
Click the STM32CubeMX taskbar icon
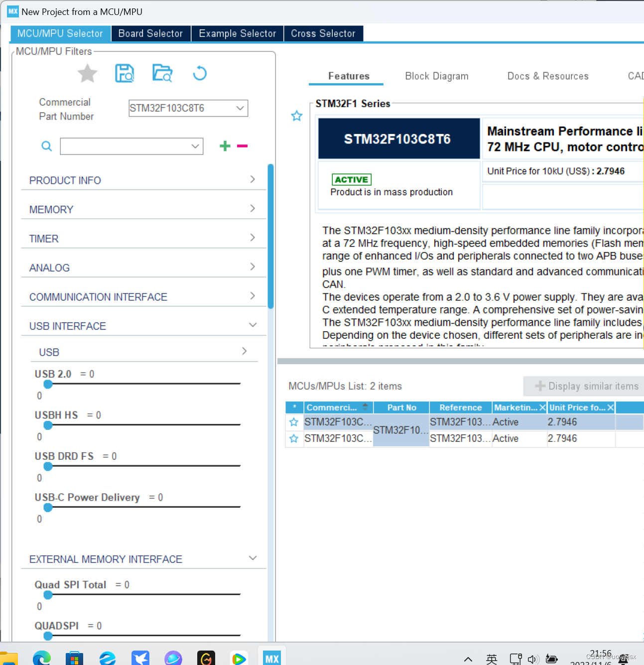coord(272,659)
